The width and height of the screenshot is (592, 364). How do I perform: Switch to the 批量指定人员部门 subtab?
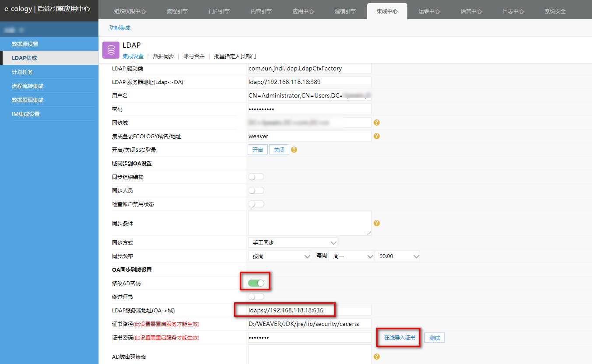click(235, 56)
